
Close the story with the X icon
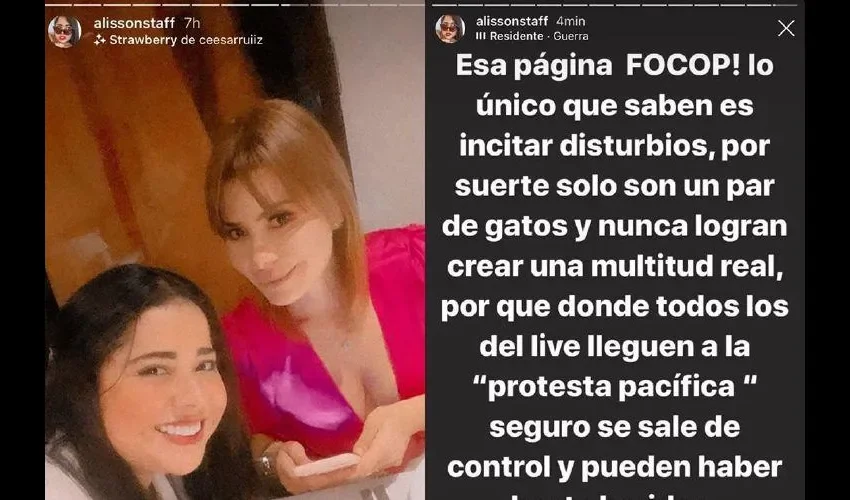[x=786, y=28]
